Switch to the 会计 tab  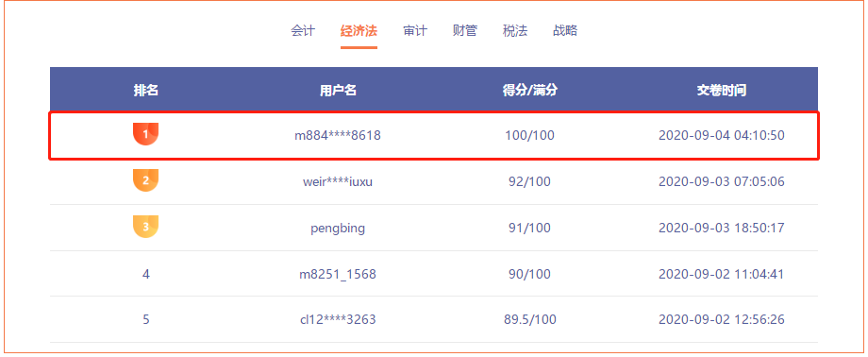click(x=303, y=30)
